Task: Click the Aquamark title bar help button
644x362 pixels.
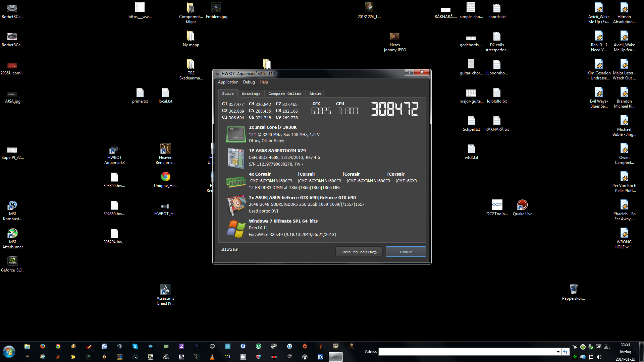Action: tap(409, 72)
